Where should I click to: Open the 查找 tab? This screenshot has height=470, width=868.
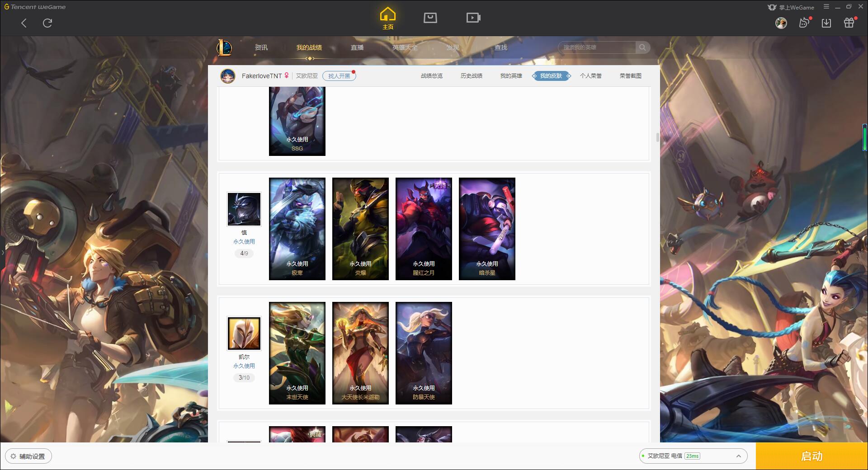click(x=501, y=47)
